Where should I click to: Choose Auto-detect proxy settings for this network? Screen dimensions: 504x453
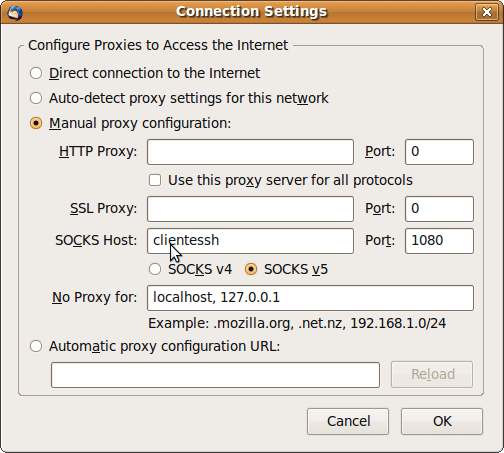pyautogui.click(x=36, y=98)
